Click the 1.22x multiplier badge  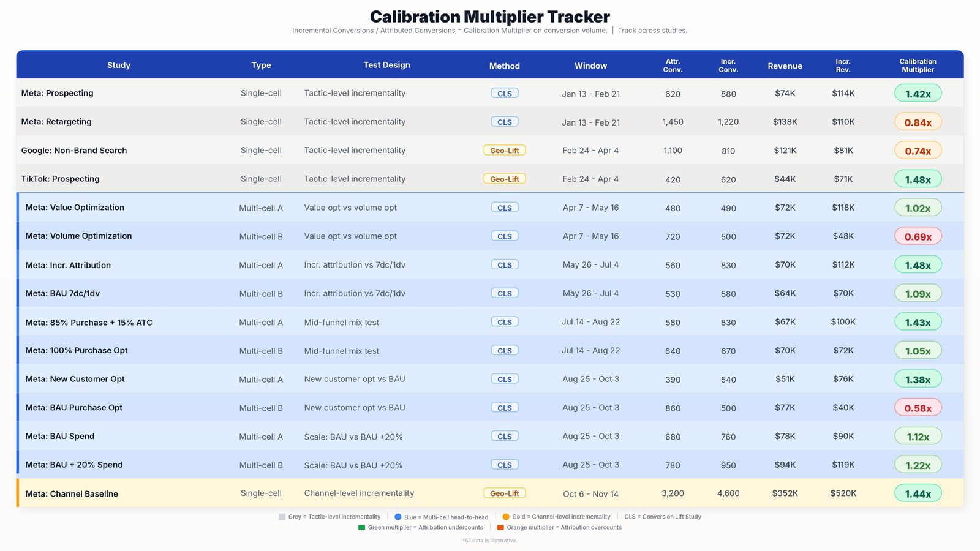point(918,465)
